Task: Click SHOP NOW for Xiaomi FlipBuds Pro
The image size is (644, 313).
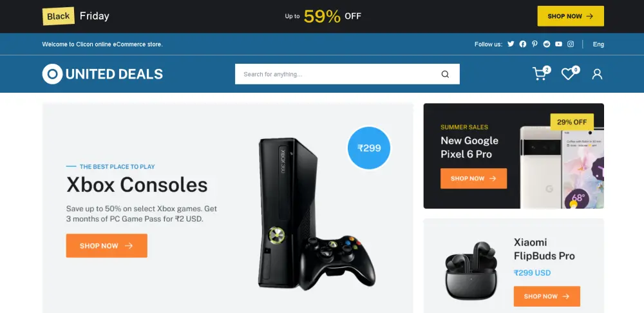Action: point(547,296)
